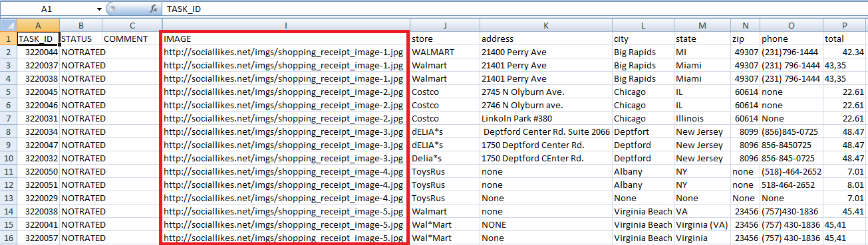This screenshot has width=868, height=245.
Task: Select column O header
Action: pyautogui.click(x=792, y=25)
